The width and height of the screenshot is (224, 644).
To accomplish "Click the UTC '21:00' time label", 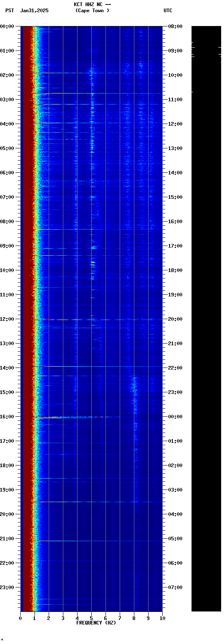I will (175, 344).
